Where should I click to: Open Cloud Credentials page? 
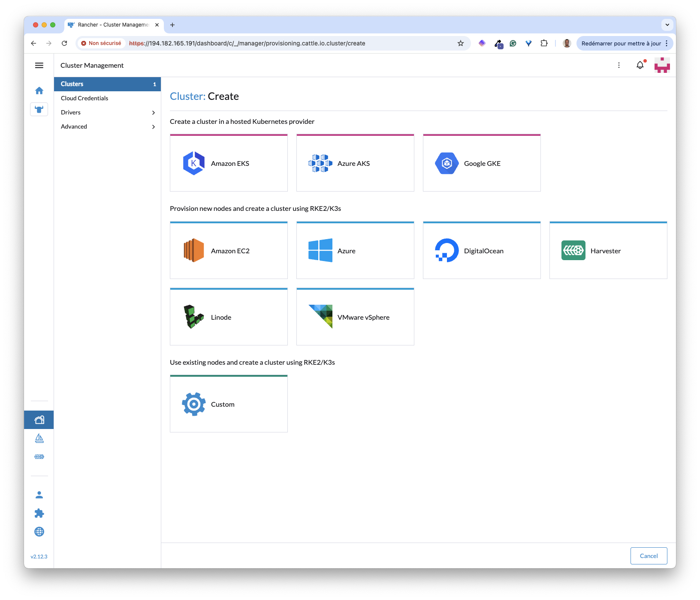pos(84,98)
